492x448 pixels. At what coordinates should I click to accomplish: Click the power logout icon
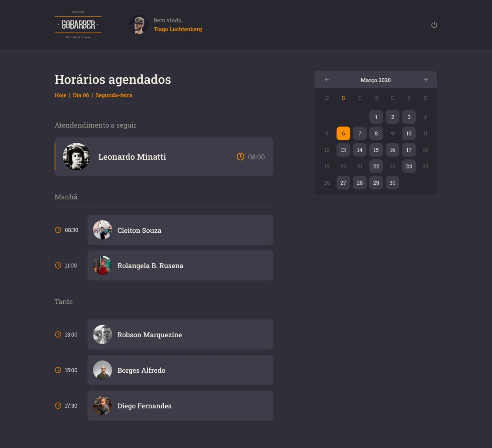pyautogui.click(x=434, y=25)
